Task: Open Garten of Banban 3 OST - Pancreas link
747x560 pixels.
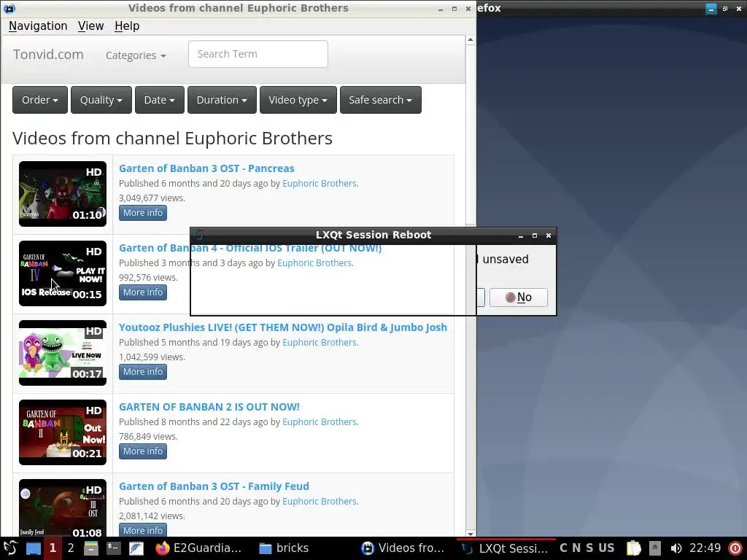Action: 206,168
